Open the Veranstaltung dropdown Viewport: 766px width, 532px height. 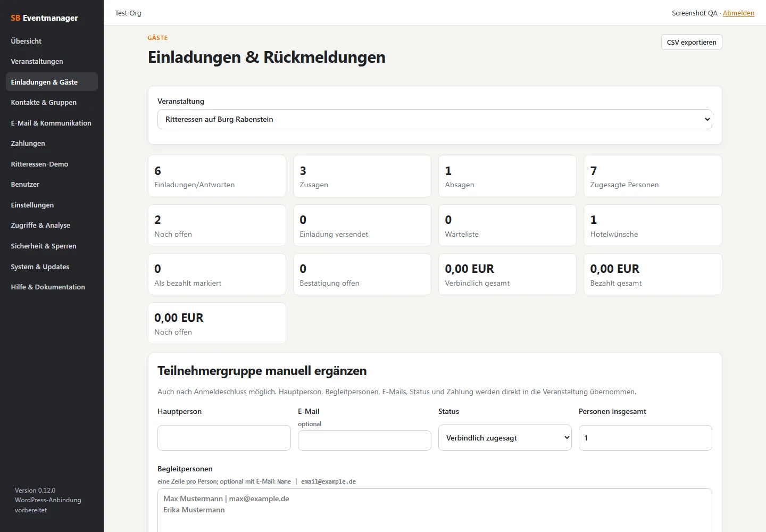pyautogui.click(x=435, y=119)
